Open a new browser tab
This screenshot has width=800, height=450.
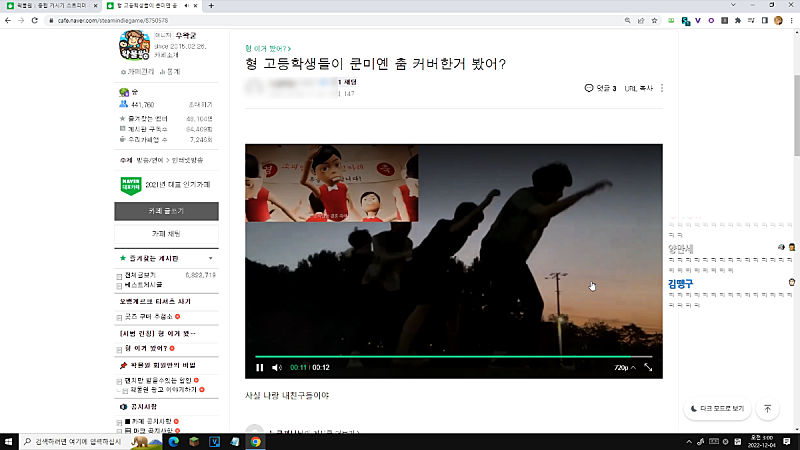[x=211, y=6]
